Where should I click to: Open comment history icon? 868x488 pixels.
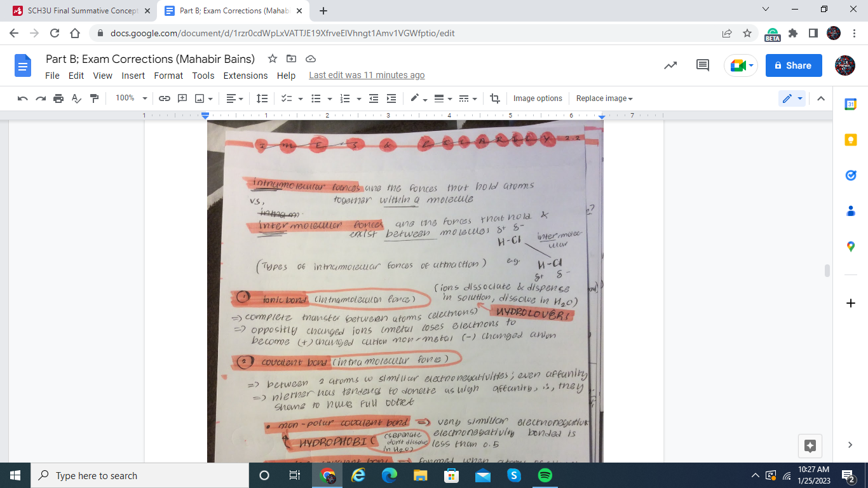click(703, 65)
